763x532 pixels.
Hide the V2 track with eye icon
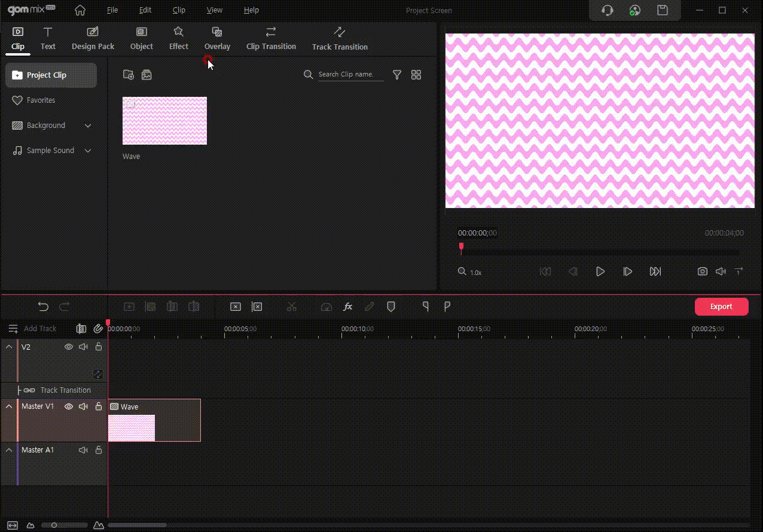(69, 347)
